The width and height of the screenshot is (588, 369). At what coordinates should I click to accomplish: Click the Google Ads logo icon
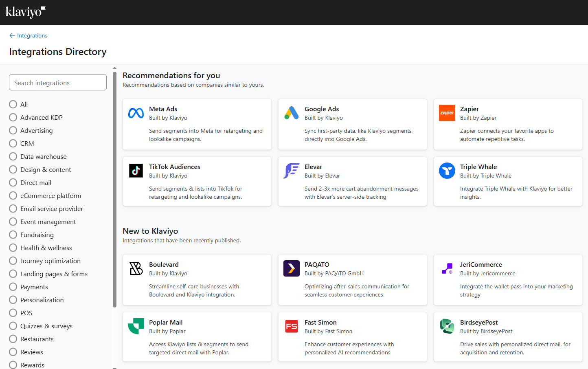click(292, 113)
